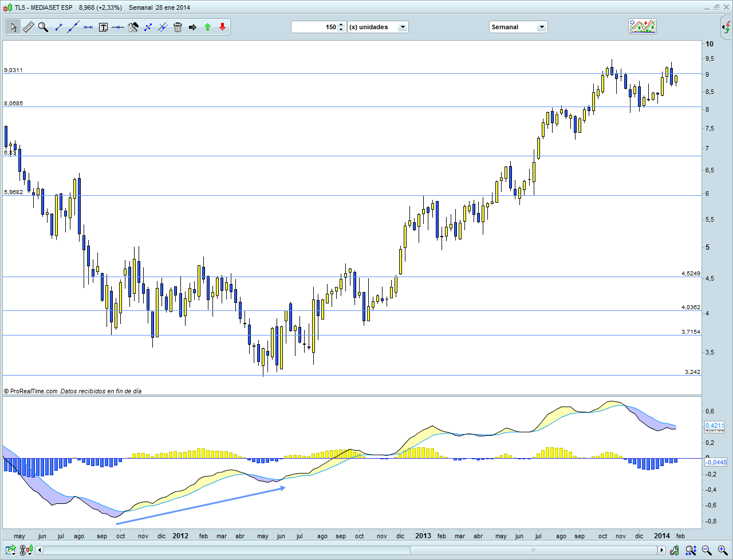Insert a green up arrow marker
Image resolution: width=733 pixels, height=560 pixels.
(x=207, y=27)
